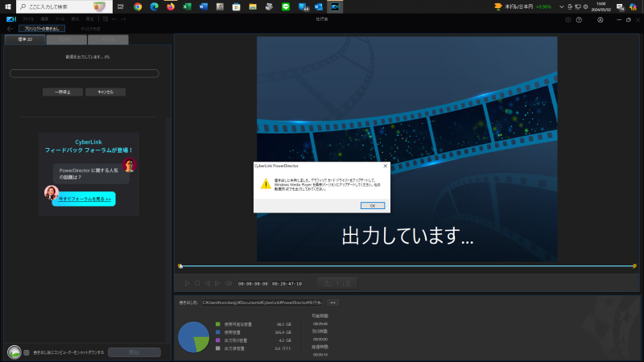Open the settings gear icon in title bar
Viewport: 644px width, 362px height.
tap(568, 19)
